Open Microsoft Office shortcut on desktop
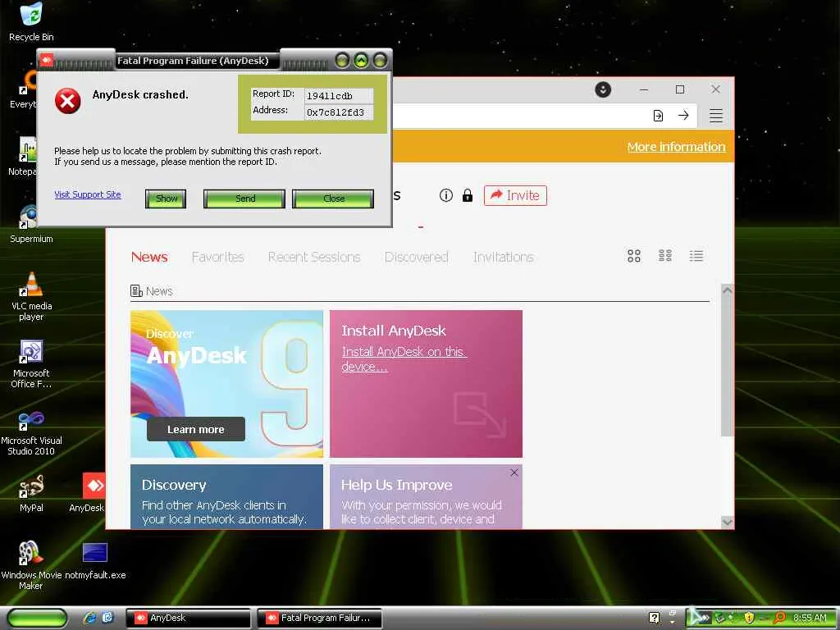The height and width of the screenshot is (630, 840). point(31,363)
